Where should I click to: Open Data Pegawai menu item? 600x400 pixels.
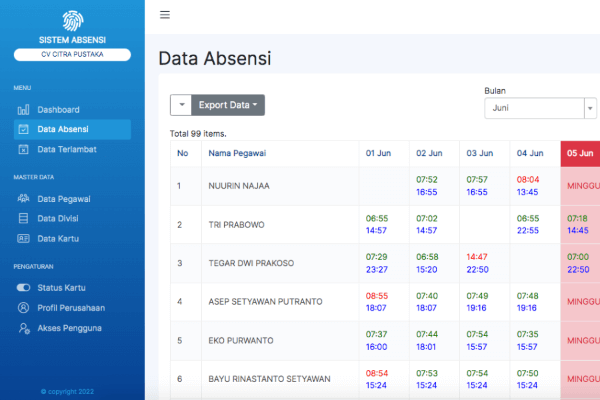click(x=64, y=199)
